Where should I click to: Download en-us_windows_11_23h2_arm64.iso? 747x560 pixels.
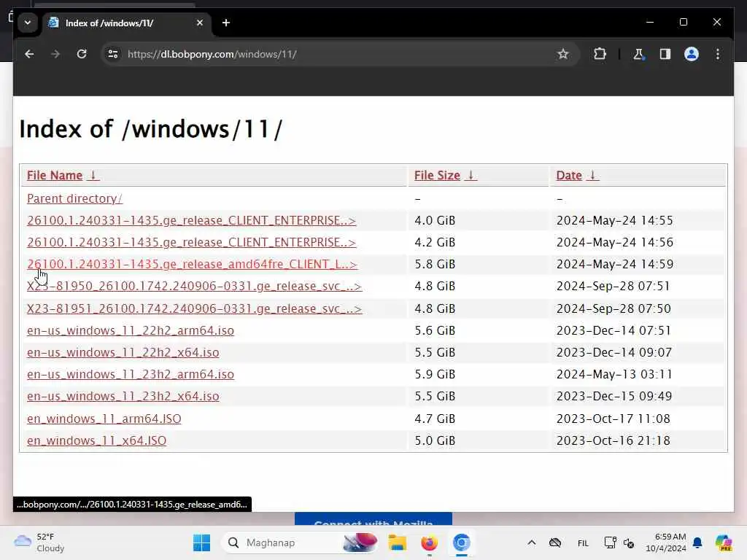coord(131,374)
